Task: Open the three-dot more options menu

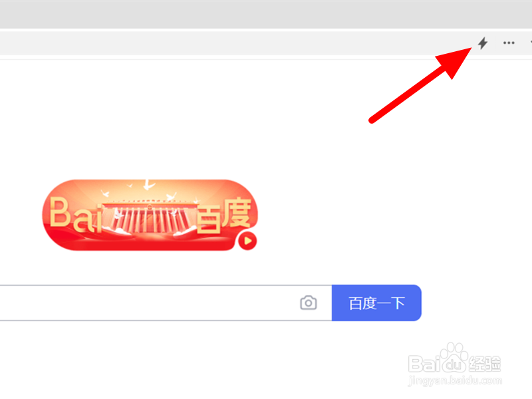Action: (509, 43)
